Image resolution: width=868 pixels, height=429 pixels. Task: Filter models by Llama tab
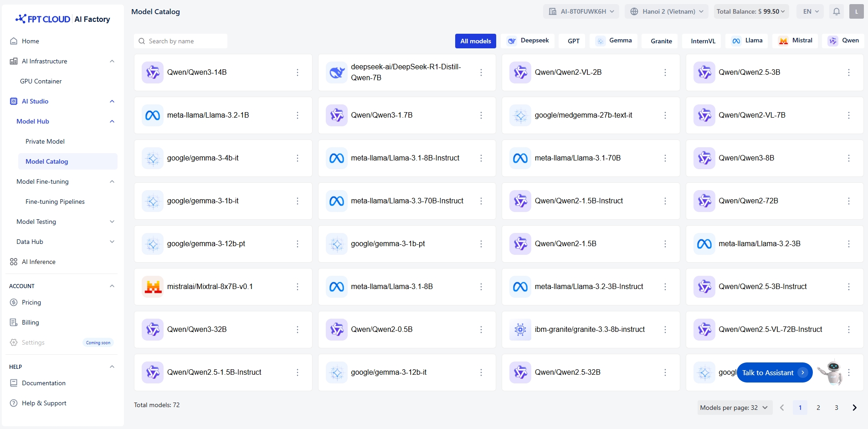[x=747, y=41]
